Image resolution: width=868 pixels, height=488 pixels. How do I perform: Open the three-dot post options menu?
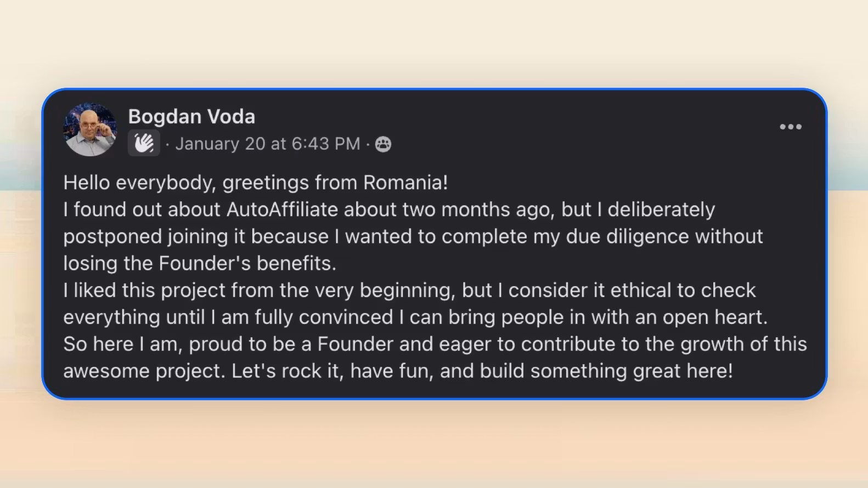click(x=790, y=127)
